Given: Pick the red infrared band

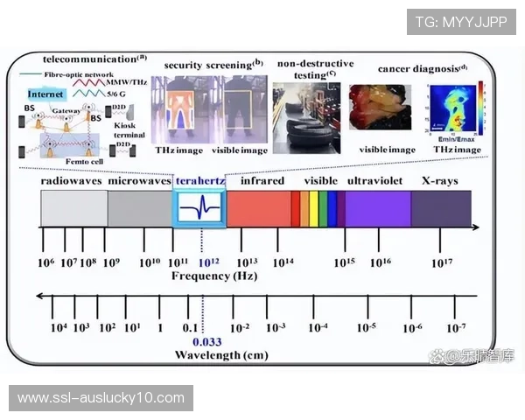Looking at the screenshot, I should pyautogui.click(x=259, y=210).
